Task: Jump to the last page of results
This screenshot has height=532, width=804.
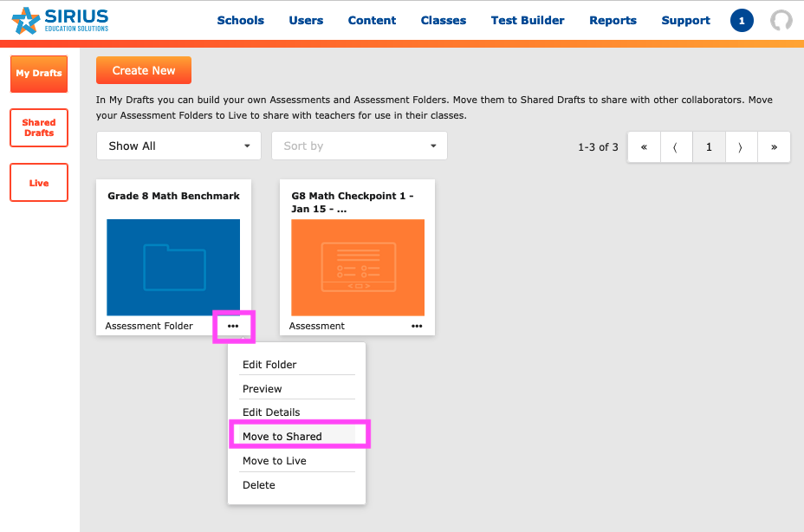Action: pyautogui.click(x=774, y=147)
